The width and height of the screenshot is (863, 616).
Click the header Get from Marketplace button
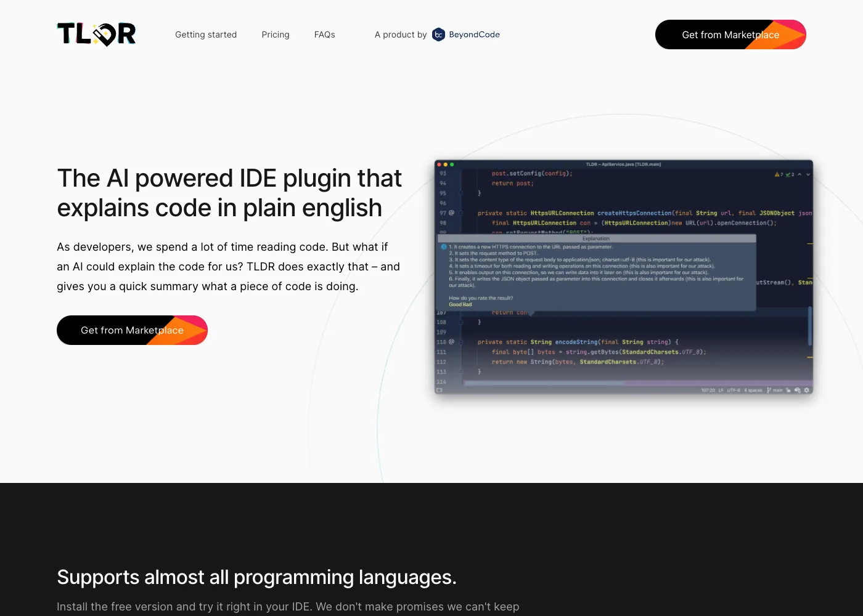730,34
